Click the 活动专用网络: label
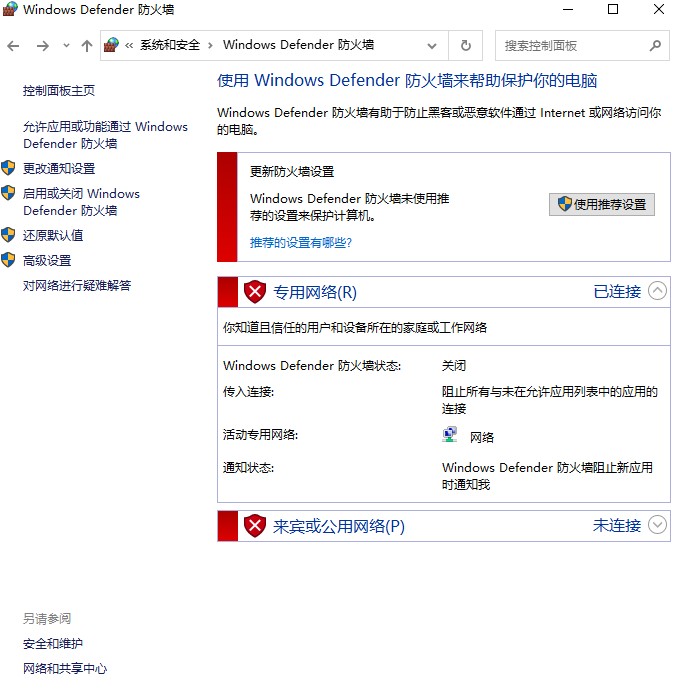 [261, 435]
